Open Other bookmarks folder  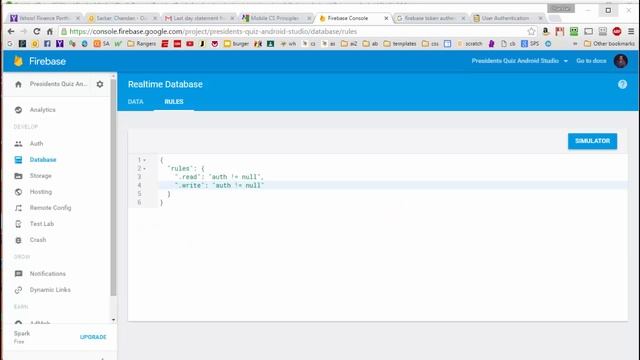coord(609,43)
